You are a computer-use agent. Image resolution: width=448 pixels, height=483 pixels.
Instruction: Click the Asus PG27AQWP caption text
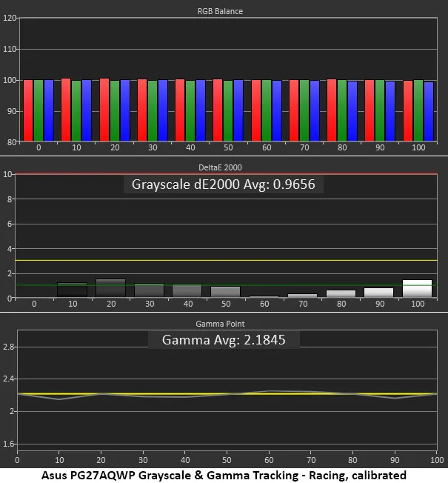coord(223,474)
